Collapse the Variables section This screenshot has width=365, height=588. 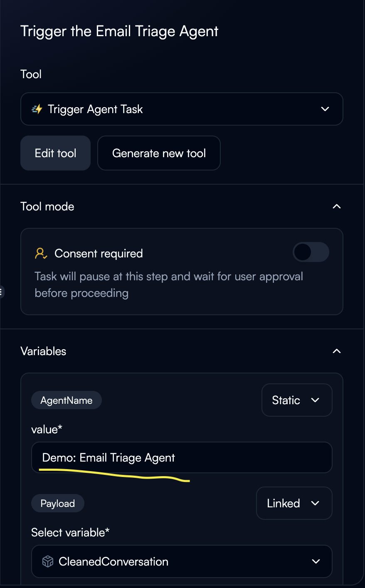click(337, 351)
